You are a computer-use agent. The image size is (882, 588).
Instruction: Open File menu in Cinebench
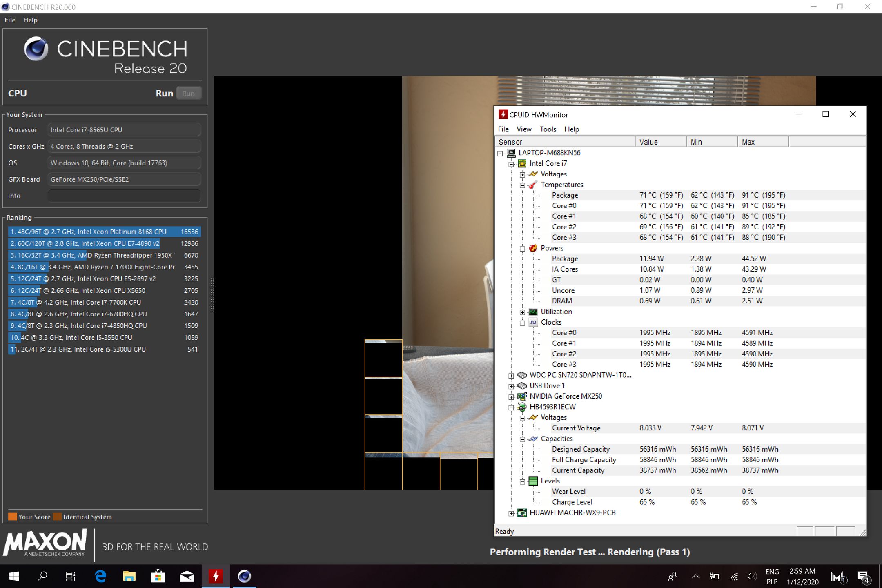[10, 20]
